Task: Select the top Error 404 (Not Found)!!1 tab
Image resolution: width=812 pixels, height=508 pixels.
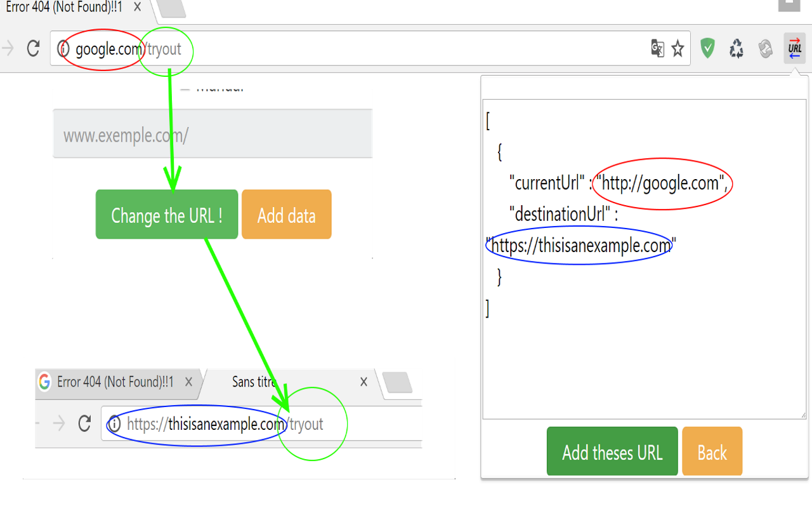Action: tap(63, 8)
